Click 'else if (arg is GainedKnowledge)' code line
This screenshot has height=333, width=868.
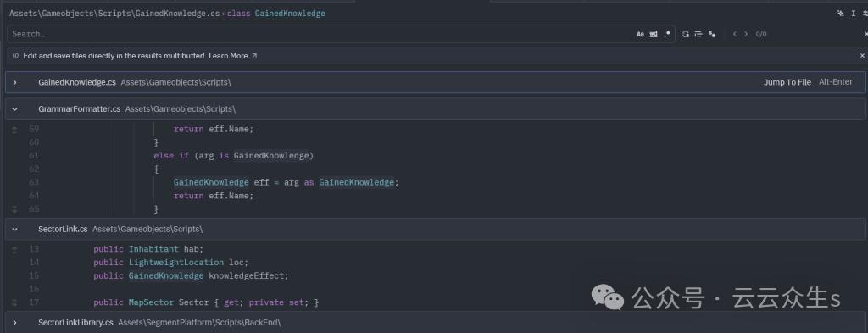click(234, 155)
